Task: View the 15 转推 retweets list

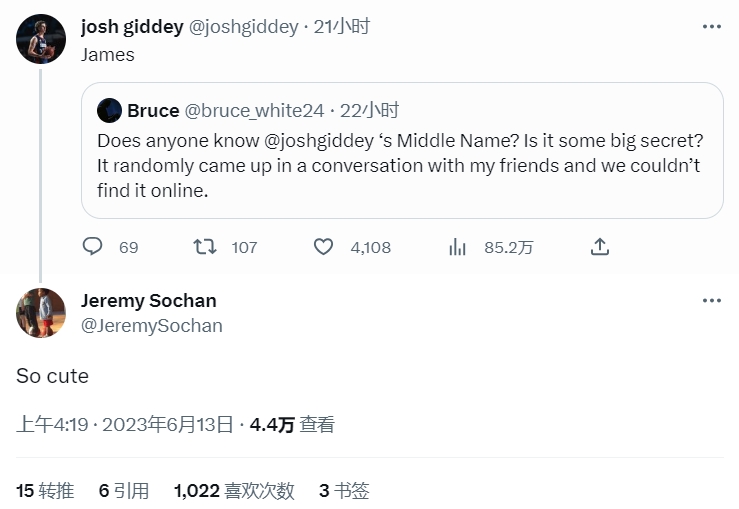Action: tap(45, 491)
